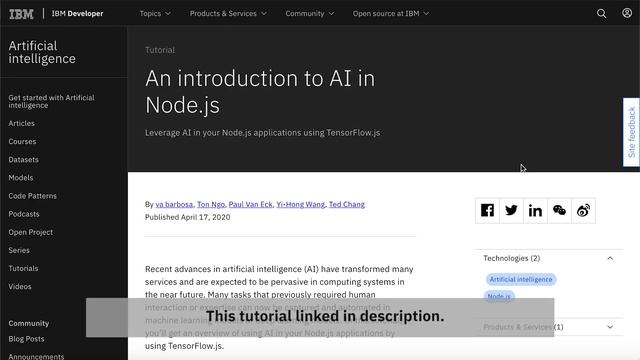
Task: Open the Open source at IBM menu
Action: 391,13
